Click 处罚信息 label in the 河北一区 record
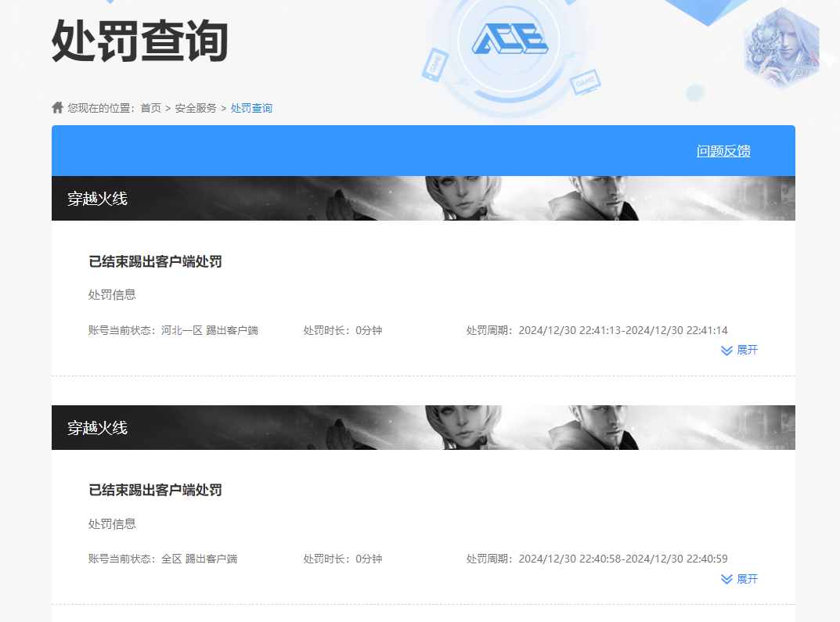Image resolution: width=840 pixels, height=622 pixels. pyautogui.click(x=112, y=295)
